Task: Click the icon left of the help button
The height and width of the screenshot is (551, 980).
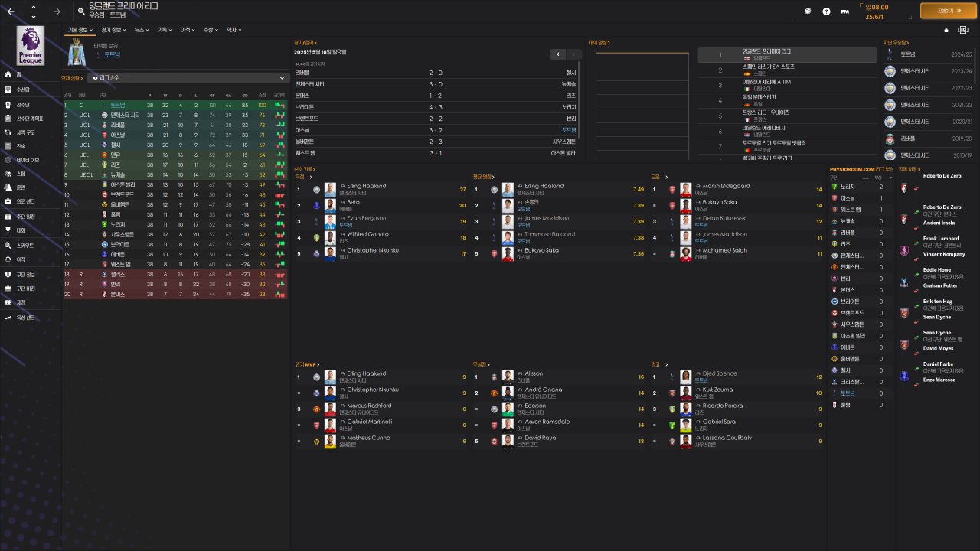Action: [808, 11]
